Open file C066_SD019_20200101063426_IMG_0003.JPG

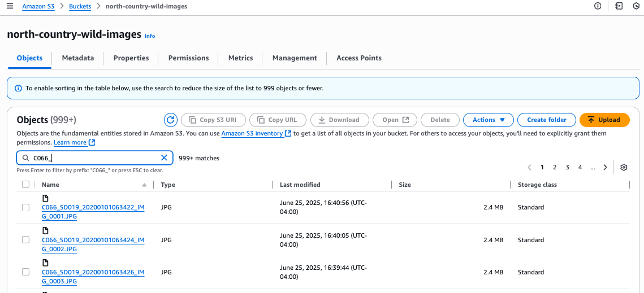point(93,276)
